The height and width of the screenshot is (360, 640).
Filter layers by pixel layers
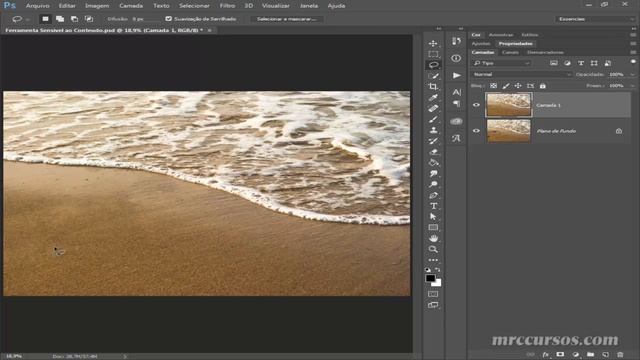pos(554,63)
